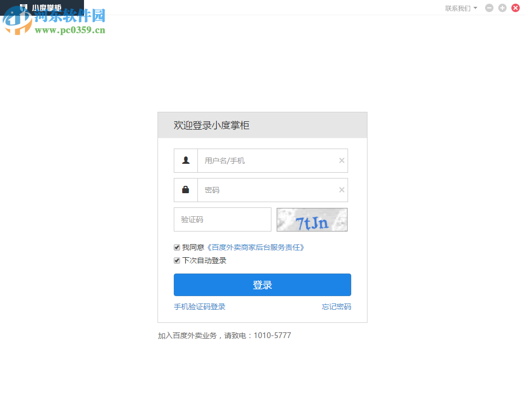
Task: Switch to 手机验证码登录 phone verification login
Action: click(x=199, y=307)
